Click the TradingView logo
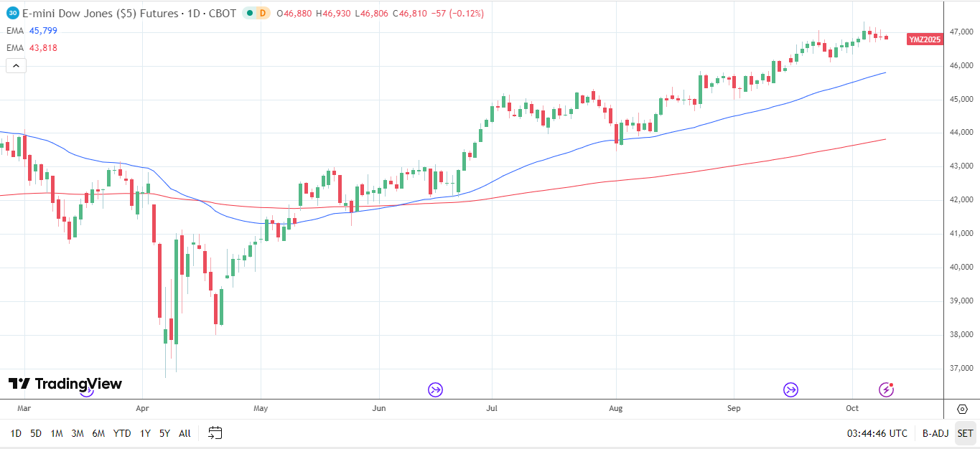 [65, 384]
